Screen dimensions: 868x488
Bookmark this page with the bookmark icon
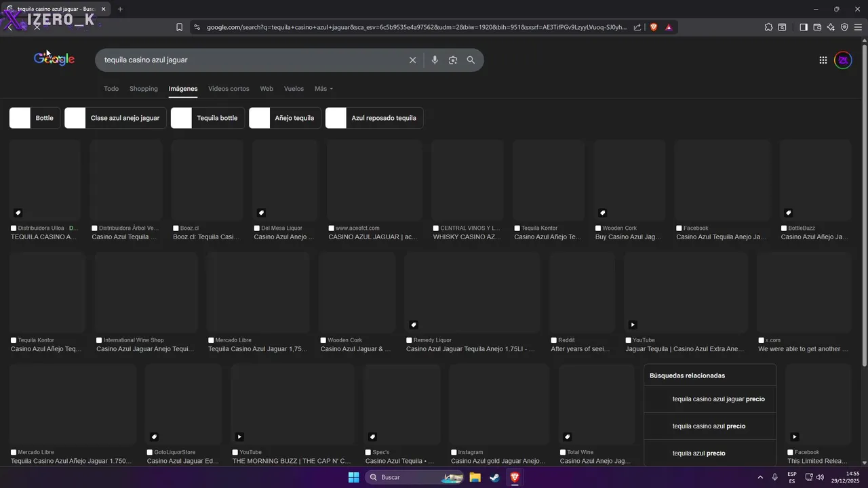point(179,27)
